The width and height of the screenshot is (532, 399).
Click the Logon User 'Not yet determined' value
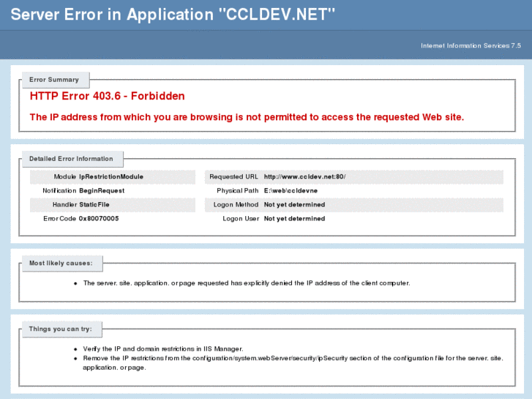(294, 218)
